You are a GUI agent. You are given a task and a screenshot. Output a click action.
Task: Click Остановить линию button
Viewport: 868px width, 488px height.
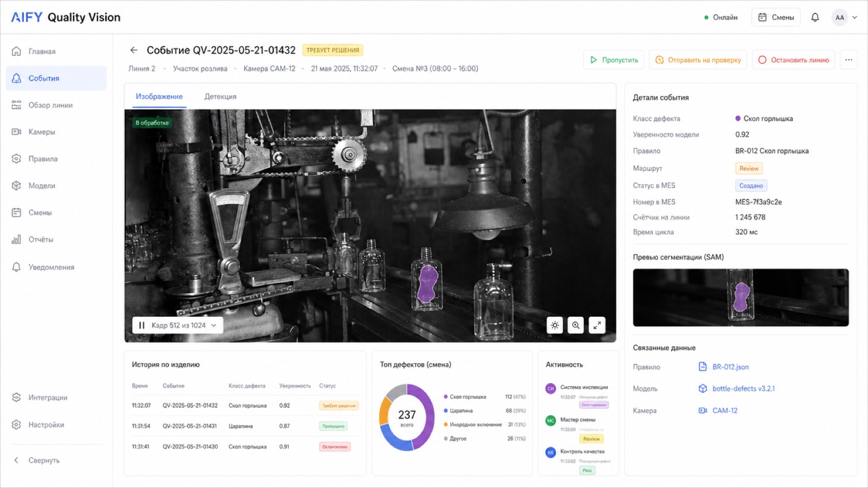[x=793, y=60]
